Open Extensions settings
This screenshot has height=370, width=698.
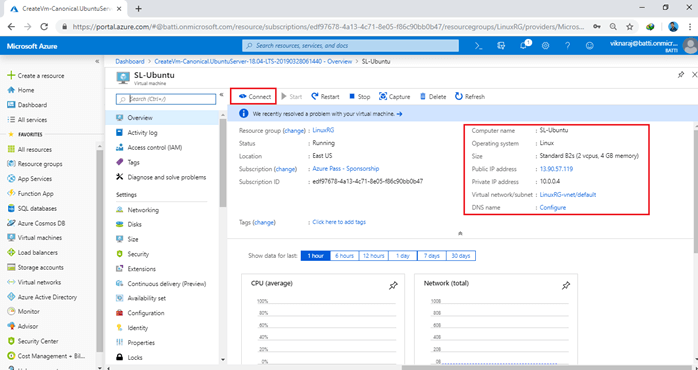tap(136, 269)
